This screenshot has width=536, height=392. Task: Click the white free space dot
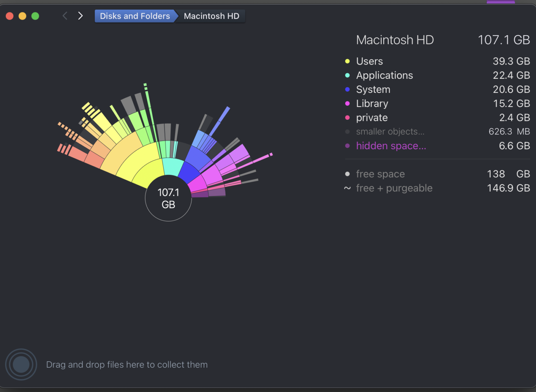point(347,174)
